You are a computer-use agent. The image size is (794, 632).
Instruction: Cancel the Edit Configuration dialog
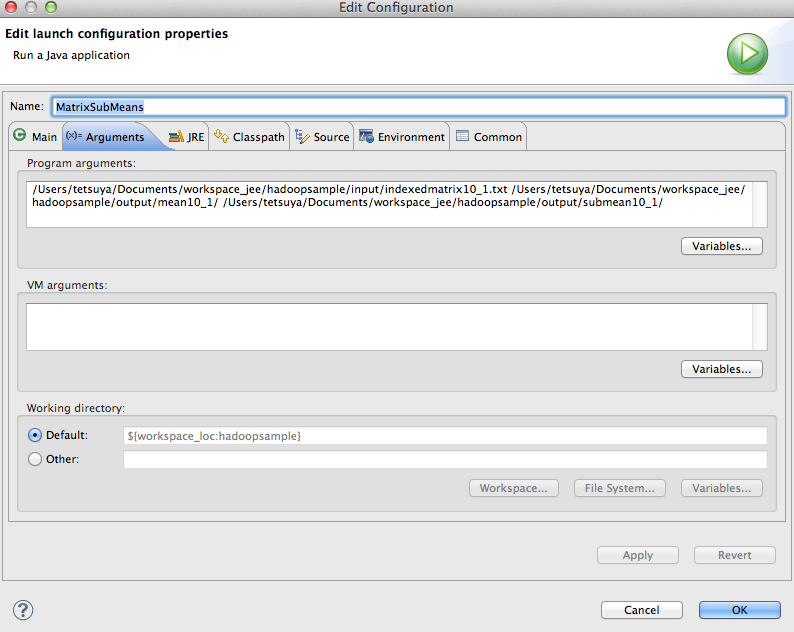click(x=642, y=610)
